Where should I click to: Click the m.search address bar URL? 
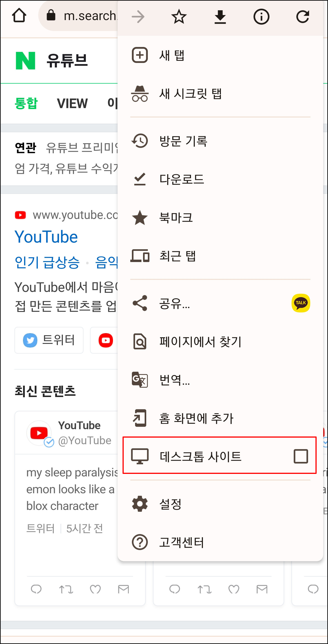[90, 16]
